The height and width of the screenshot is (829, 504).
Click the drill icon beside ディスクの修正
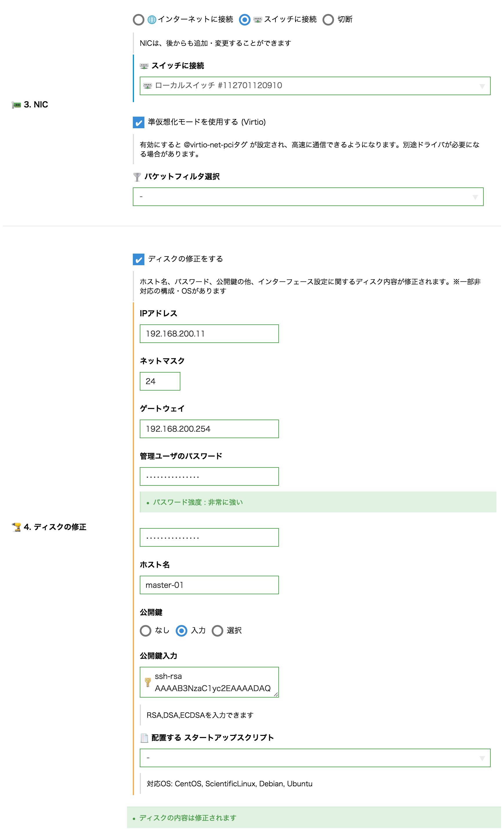click(16, 527)
